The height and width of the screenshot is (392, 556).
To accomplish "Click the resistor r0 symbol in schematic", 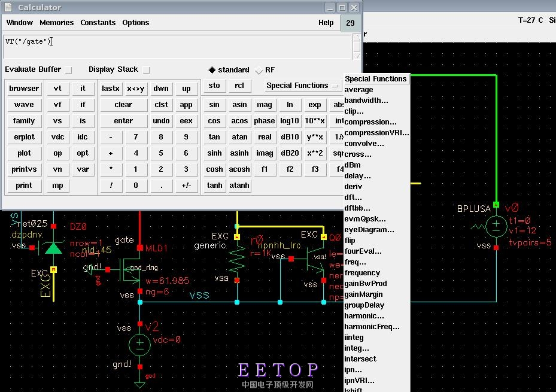I will (x=238, y=258).
